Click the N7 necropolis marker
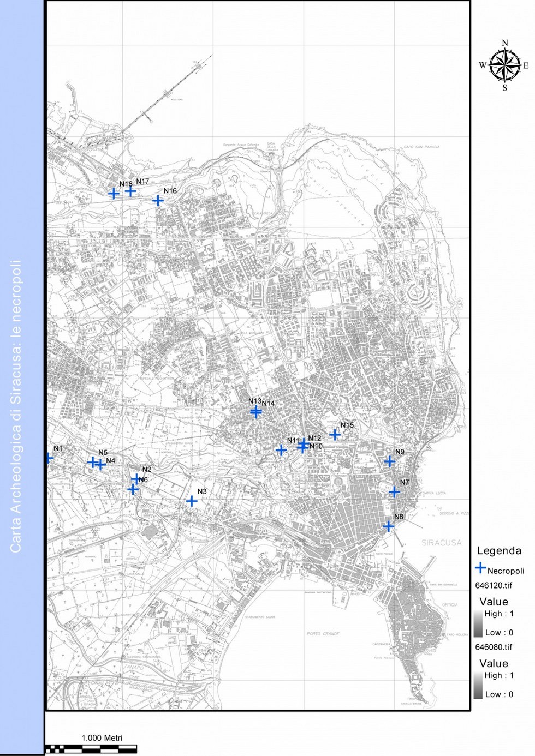The image size is (535, 756). pyautogui.click(x=394, y=492)
